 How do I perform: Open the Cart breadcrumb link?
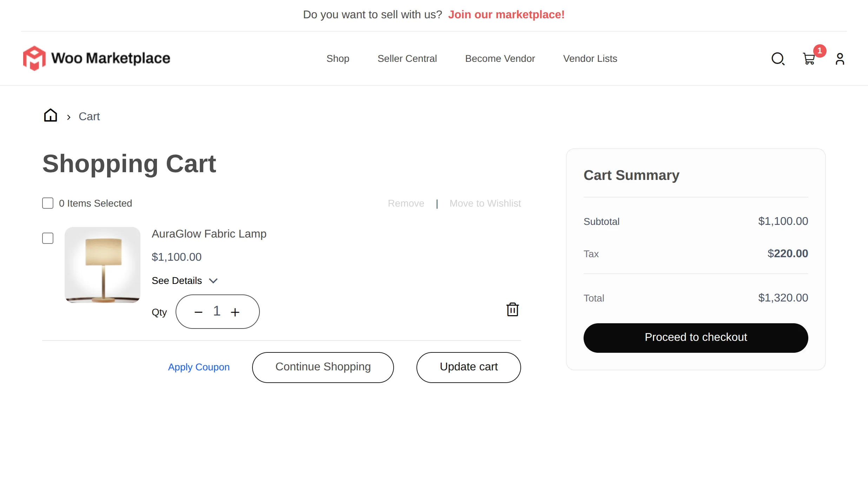click(x=89, y=116)
